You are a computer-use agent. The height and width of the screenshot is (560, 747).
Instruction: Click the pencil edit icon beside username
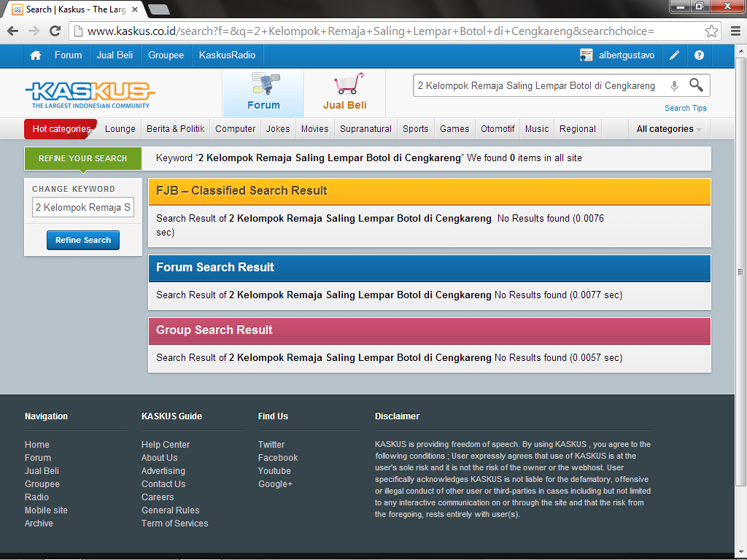674,55
